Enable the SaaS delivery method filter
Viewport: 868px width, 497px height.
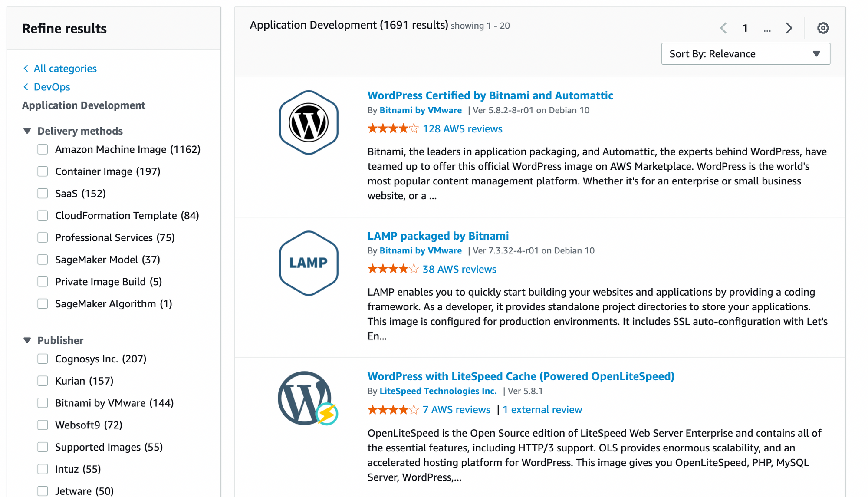(x=43, y=194)
